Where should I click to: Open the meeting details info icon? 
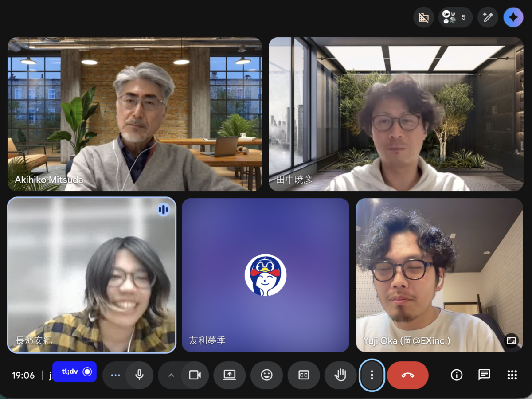coord(456,375)
